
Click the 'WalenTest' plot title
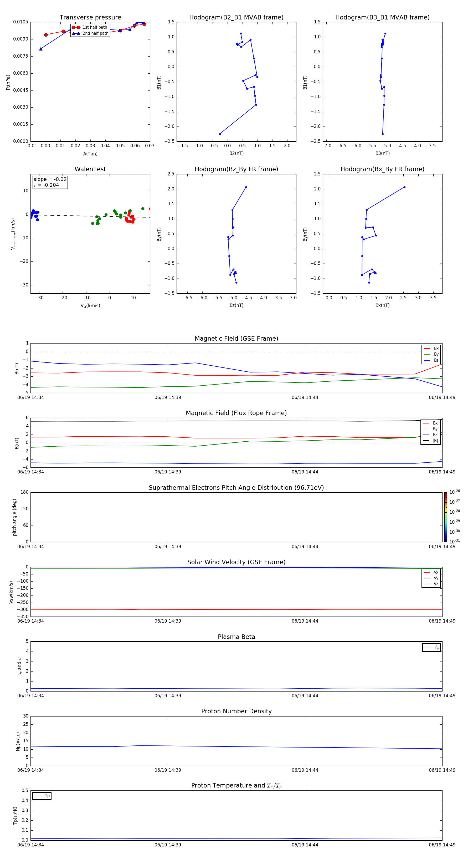(x=90, y=169)
